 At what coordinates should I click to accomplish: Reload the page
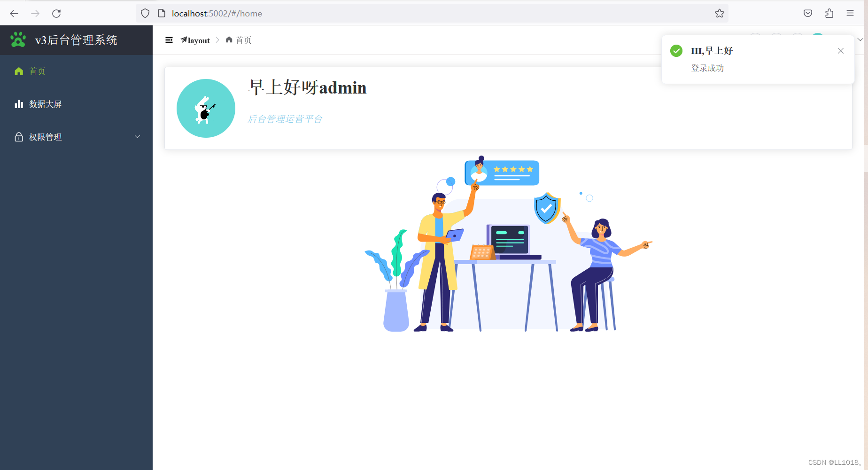(x=56, y=14)
